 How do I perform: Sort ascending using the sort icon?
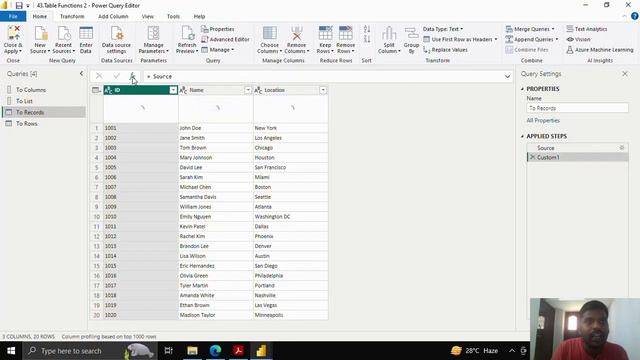pyautogui.click(x=367, y=29)
